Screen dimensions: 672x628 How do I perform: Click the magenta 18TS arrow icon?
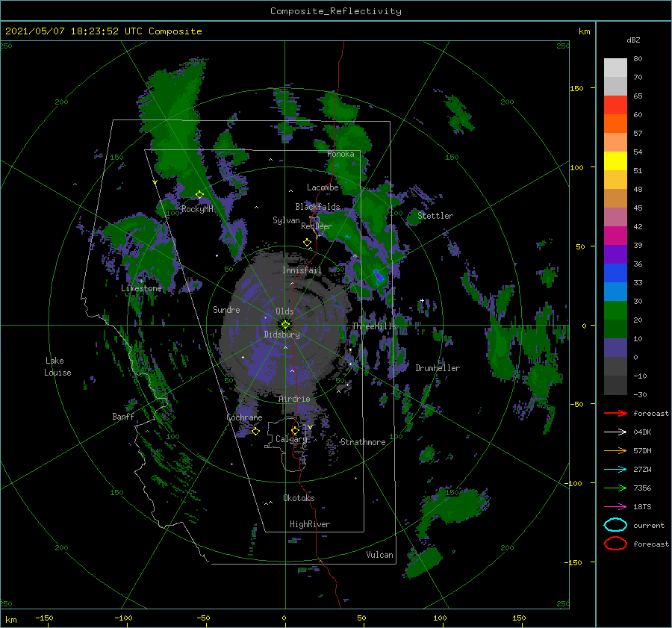(x=615, y=507)
